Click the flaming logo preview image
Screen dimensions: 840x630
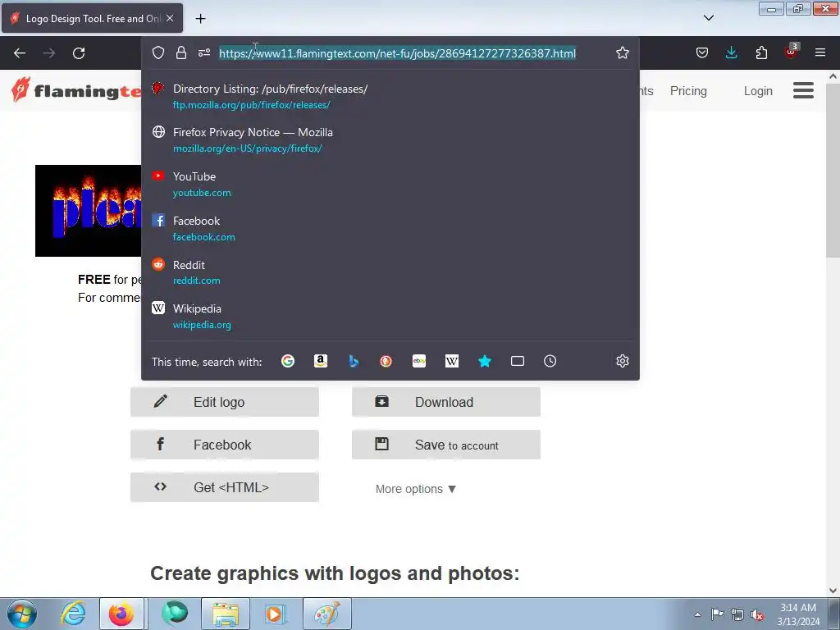pyautogui.click(x=89, y=211)
